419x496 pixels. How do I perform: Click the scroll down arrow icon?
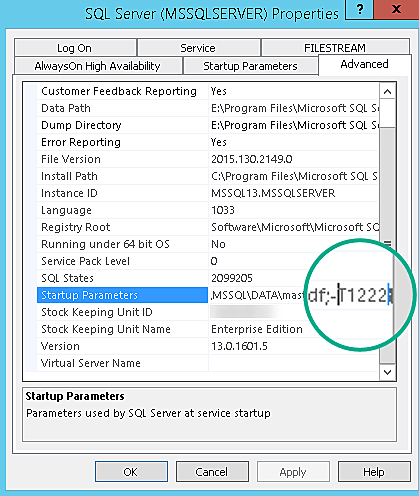click(387, 372)
